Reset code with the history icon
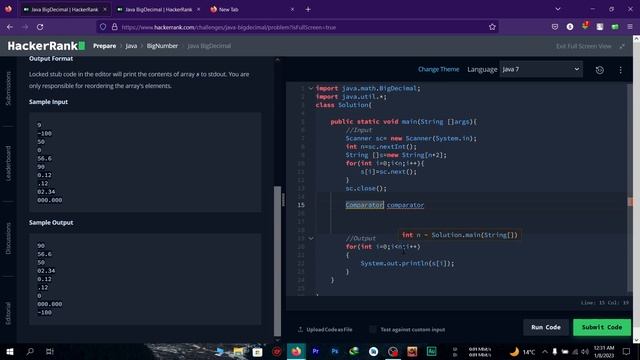Image resolution: width=640 pixels, height=360 pixels. point(600,70)
